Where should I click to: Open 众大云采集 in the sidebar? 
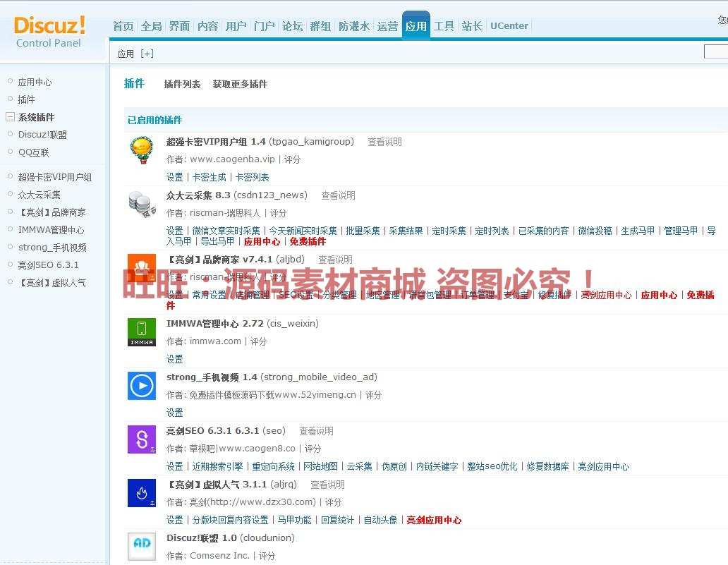pos(39,195)
